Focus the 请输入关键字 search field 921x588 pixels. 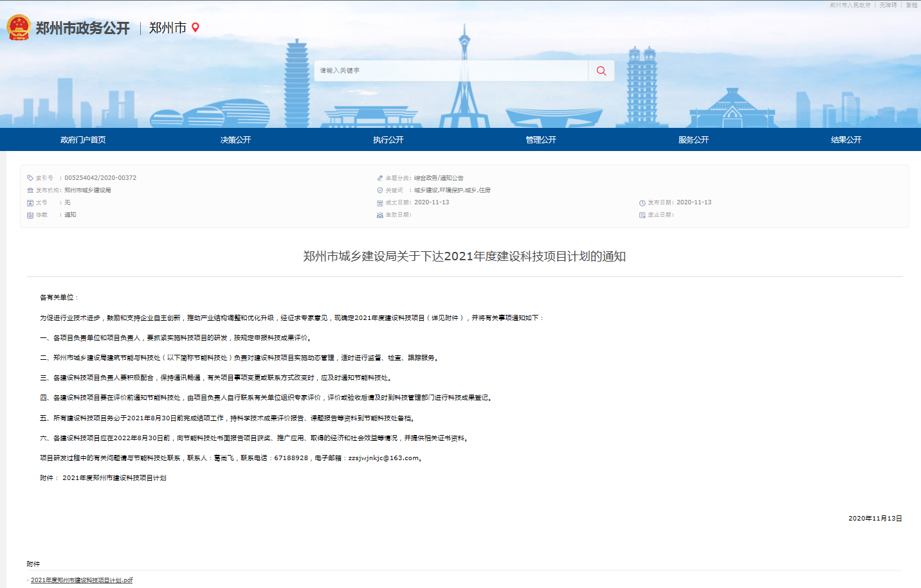click(450, 71)
